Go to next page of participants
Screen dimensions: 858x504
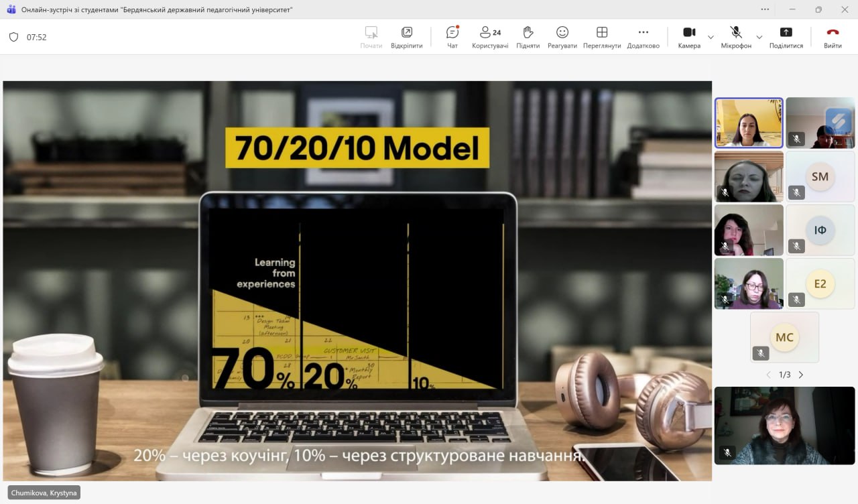pos(800,375)
